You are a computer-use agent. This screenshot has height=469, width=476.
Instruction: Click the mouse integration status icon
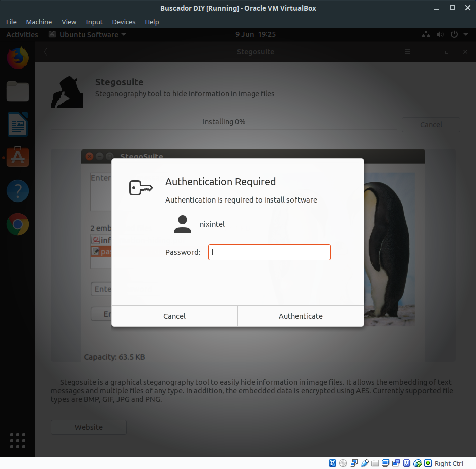point(418,463)
